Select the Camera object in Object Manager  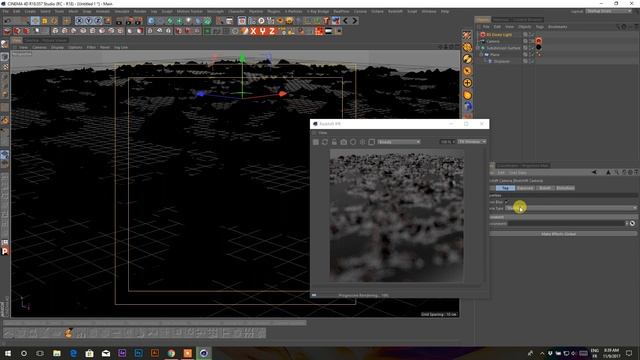click(493, 41)
